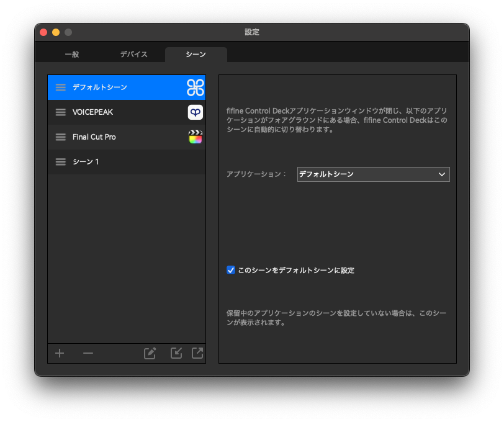Import a scene via the import icon

(x=176, y=353)
